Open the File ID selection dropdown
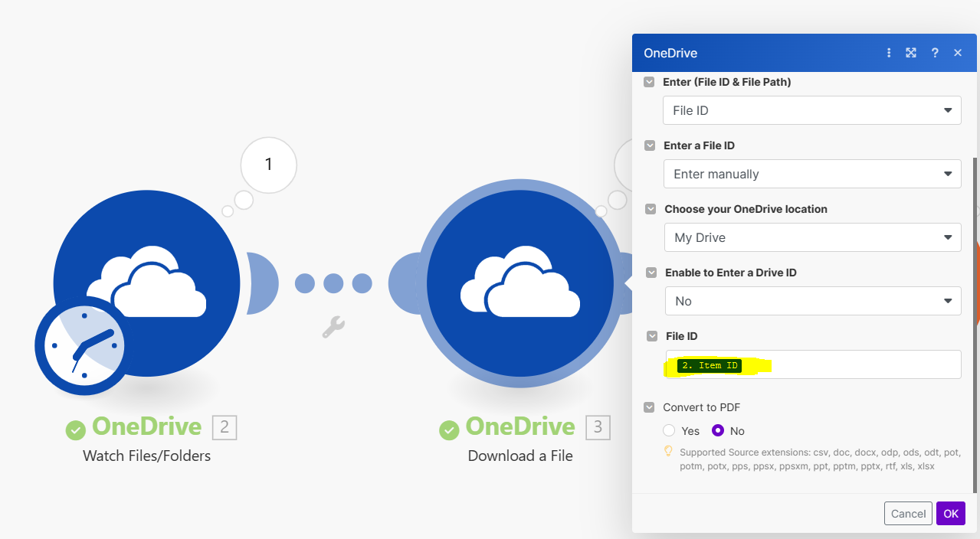This screenshot has width=980, height=539. pos(811,110)
